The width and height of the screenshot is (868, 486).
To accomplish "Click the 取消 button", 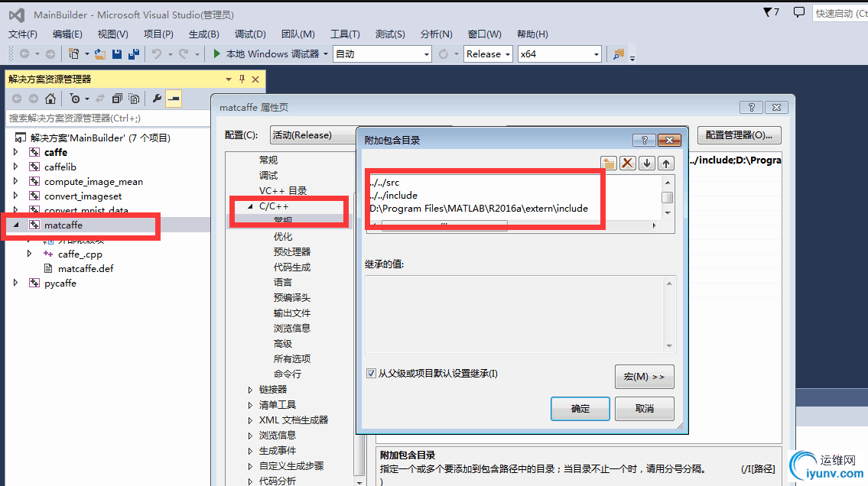I will point(645,409).
